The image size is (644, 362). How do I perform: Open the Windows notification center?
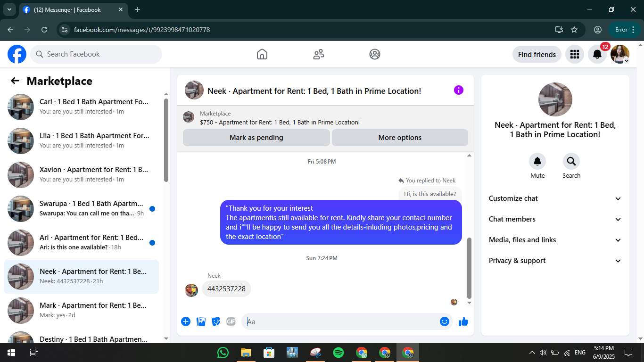coord(628,353)
